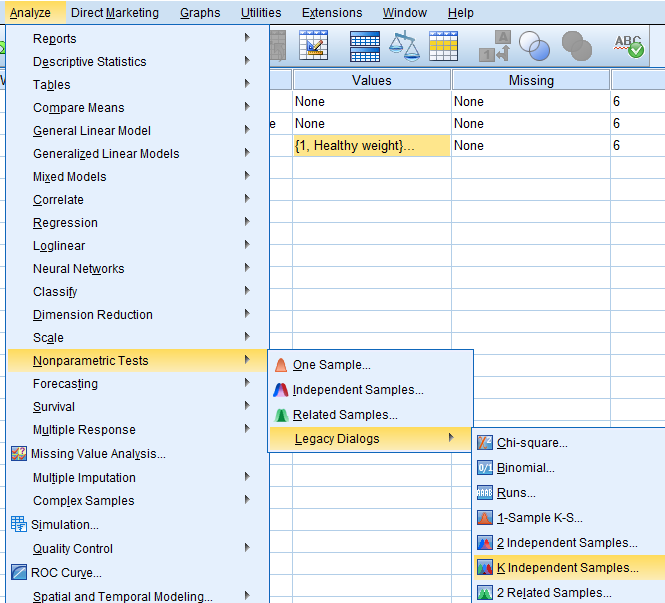This screenshot has height=603, width=665.
Task: Click the Chi-square icon
Action: [x=485, y=443]
